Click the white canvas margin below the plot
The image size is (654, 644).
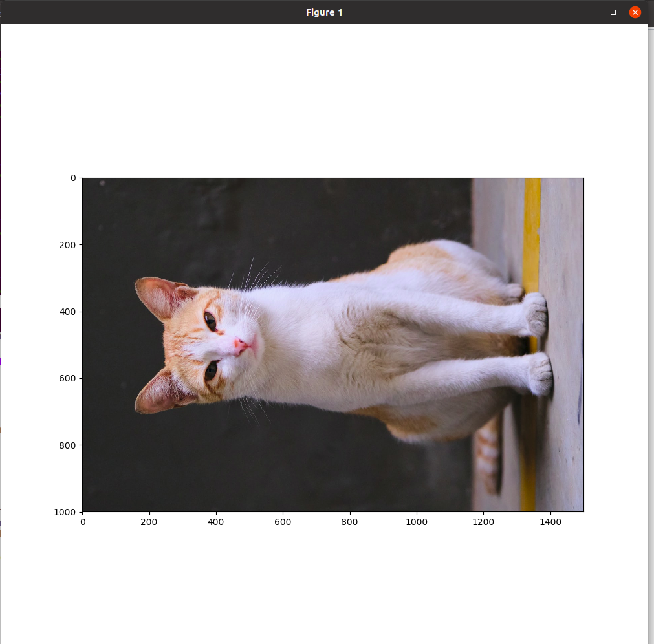click(x=323, y=582)
